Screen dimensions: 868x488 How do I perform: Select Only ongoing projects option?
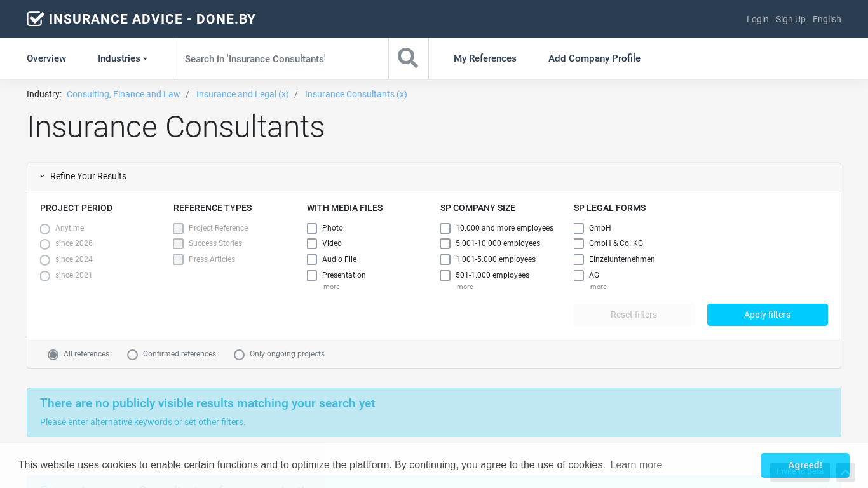[x=240, y=355]
